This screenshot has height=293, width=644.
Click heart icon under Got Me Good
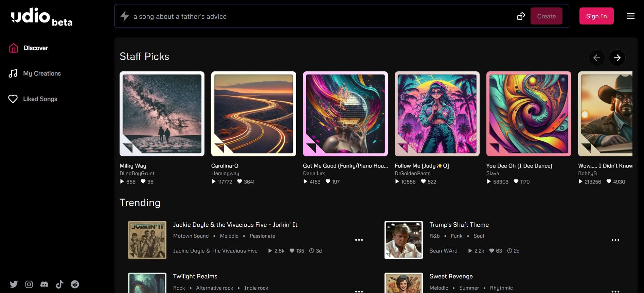[328, 182]
